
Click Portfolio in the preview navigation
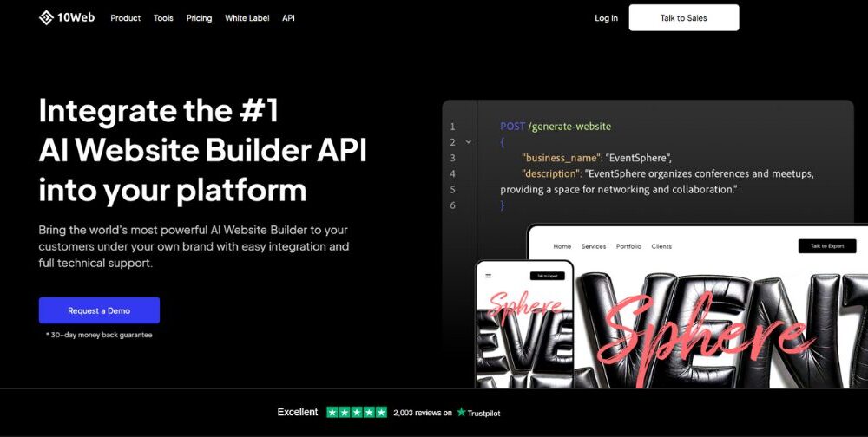click(x=628, y=246)
